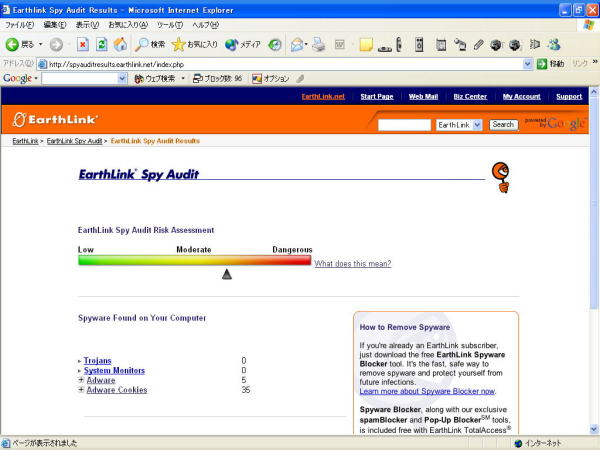
Task: Click the scrollbar down arrow
Action: 594,429
